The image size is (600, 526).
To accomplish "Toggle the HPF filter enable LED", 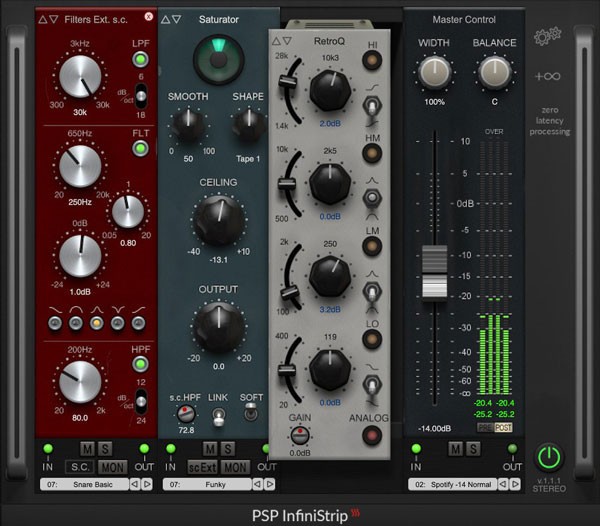I will (x=141, y=366).
